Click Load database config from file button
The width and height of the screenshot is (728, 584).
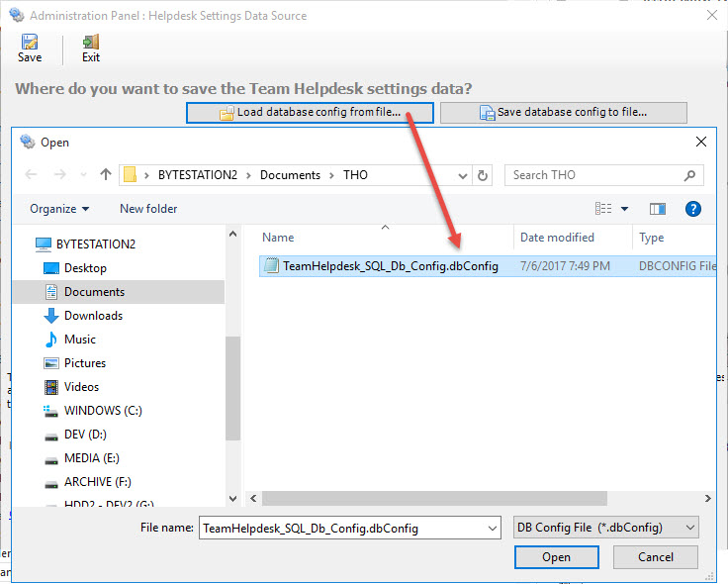click(310, 113)
